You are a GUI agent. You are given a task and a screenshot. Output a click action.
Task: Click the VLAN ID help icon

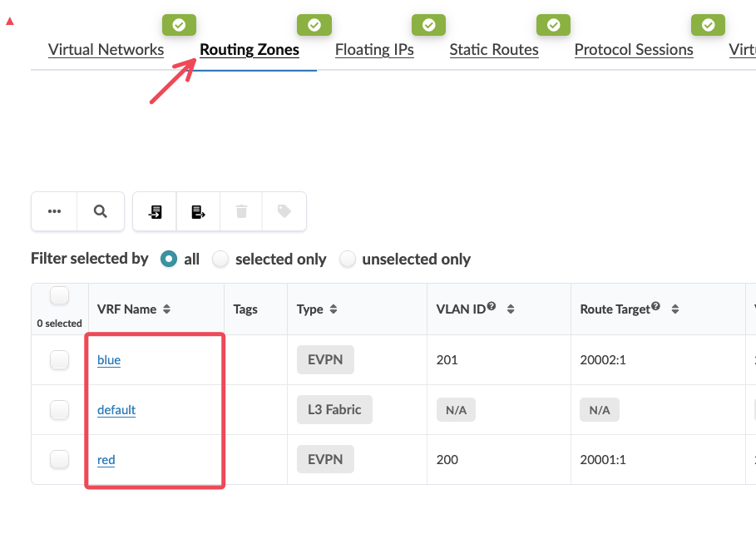pyautogui.click(x=492, y=306)
